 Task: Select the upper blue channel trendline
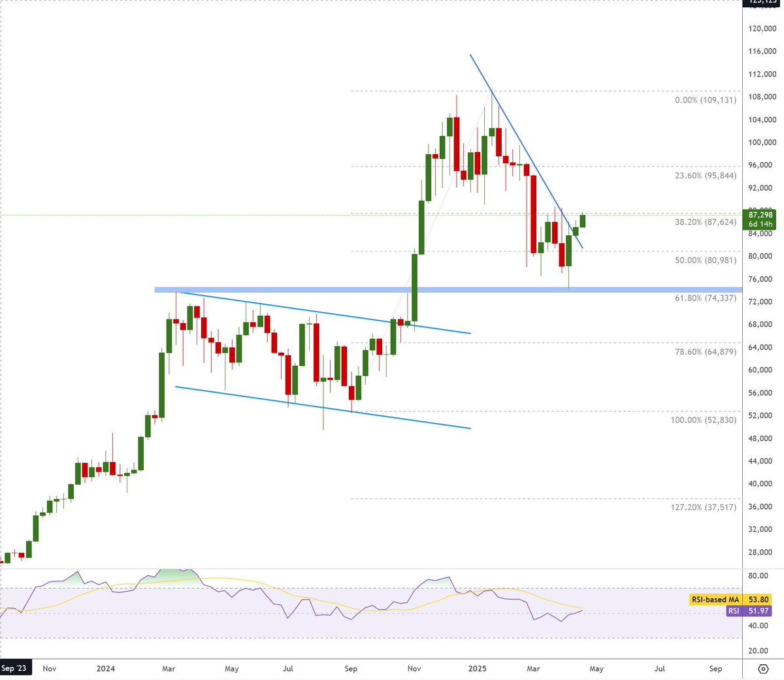323,313
